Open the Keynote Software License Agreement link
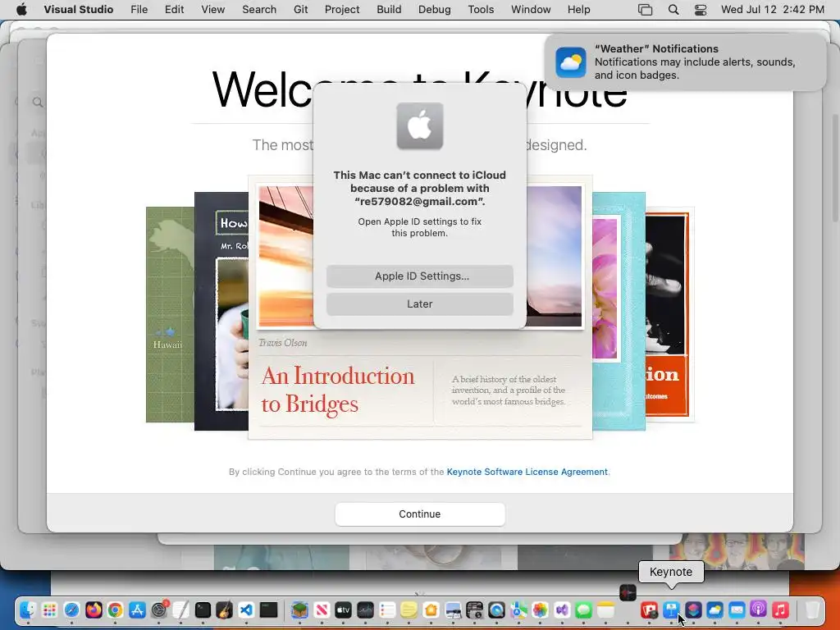Image resolution: width=840 pixels, height=630 pixels. point(527,472)
